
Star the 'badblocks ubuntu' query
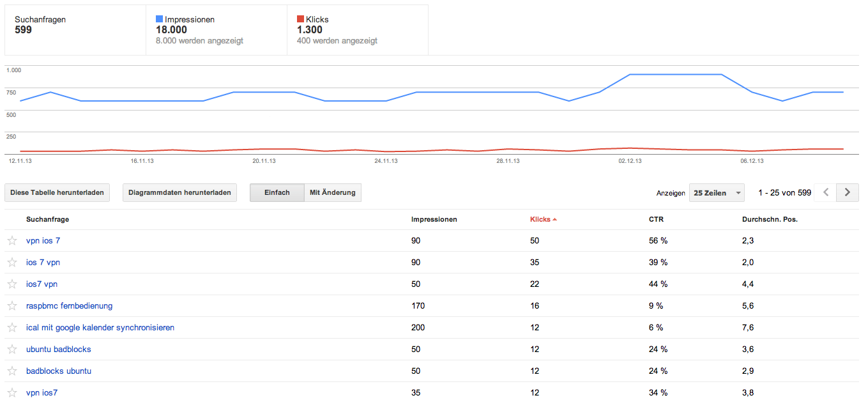click(x=12, y=371)
